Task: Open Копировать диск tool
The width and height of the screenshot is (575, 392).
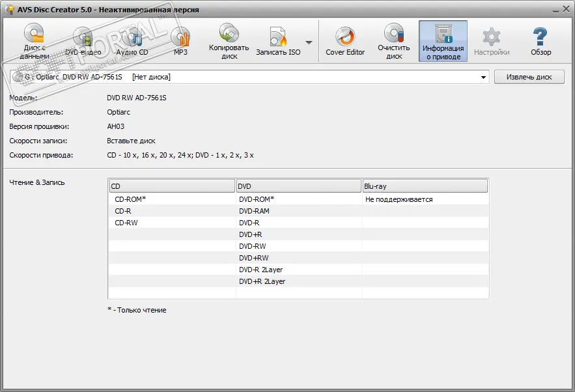Action: [229, 41]
